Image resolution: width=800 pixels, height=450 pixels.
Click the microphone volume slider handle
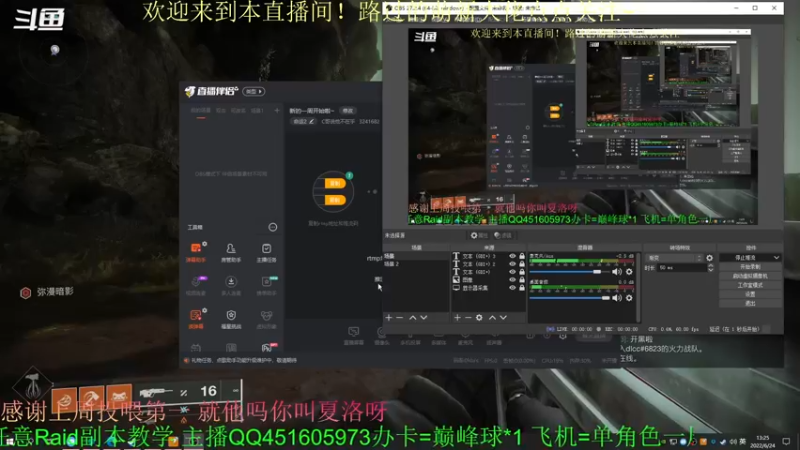click(x=596, y=271)
